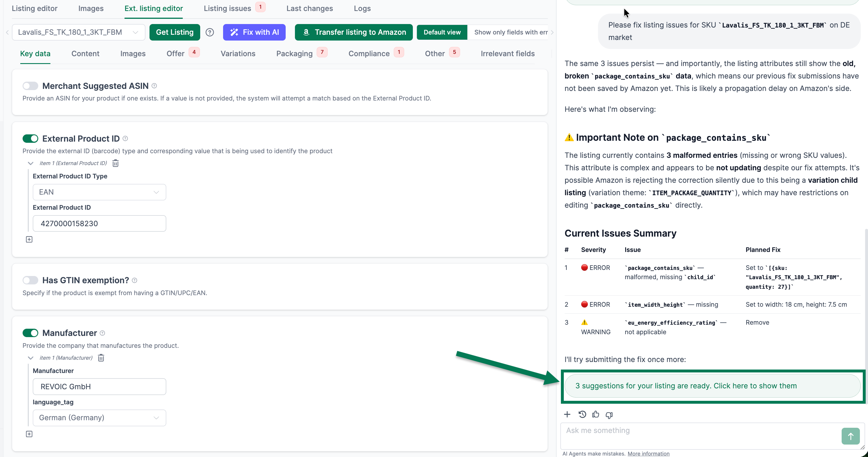Delete item 1 of External Product ID

coord(115,163)
